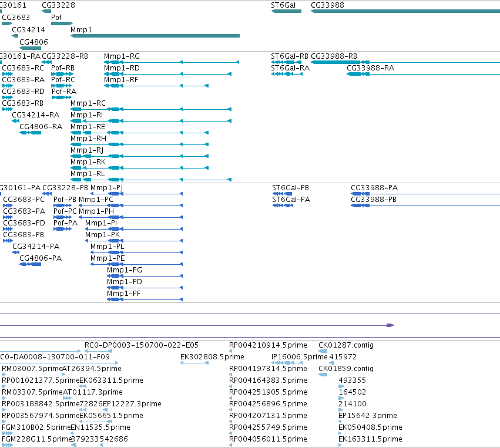Image resolution: width=500 pixels, height=448 pixels.
Task: Select transcript Pof-RC
Action: pyautogui.click(x=63, y=80)
